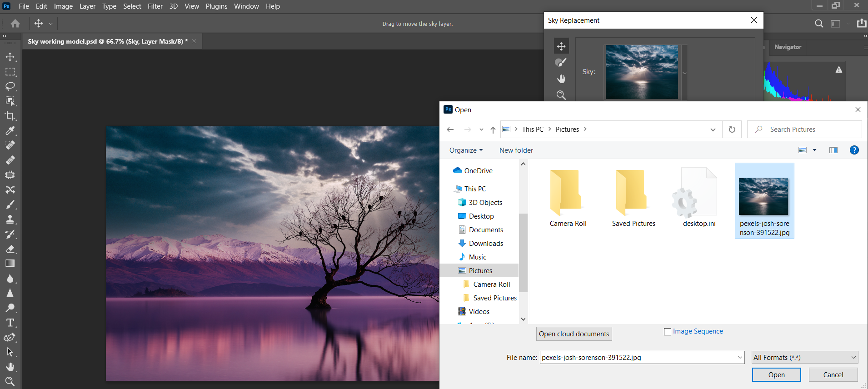Select the Eraser tool
Image resolution: width=868 pixels, height=389 pixels.
pyautogui.click(x=10, y=249)
